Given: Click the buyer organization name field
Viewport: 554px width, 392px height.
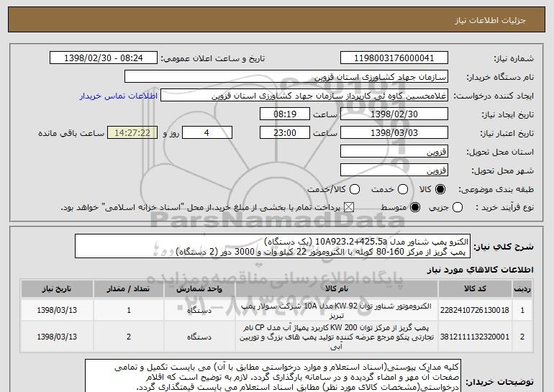Looking at the screenshot, I should tap(286, 77).
